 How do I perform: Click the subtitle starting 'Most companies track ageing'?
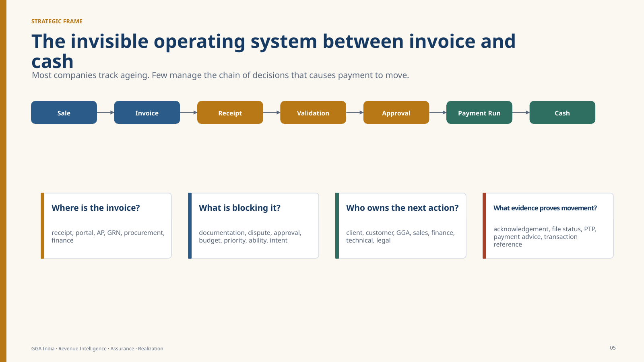[x=220, y=75]
